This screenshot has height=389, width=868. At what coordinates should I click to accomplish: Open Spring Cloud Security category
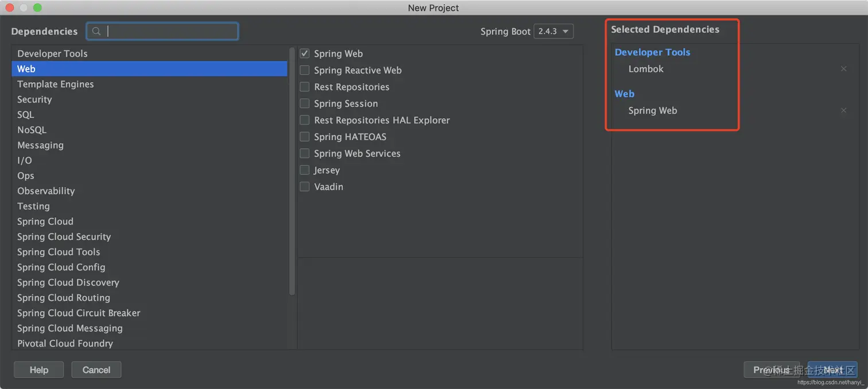tap(149, 236)
